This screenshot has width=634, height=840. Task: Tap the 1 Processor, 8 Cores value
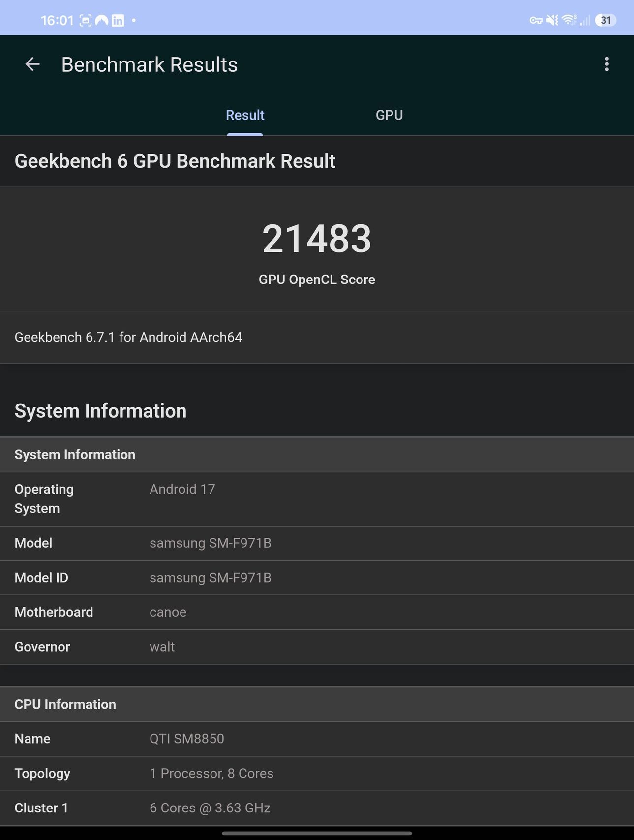click(x=211, y=773)
